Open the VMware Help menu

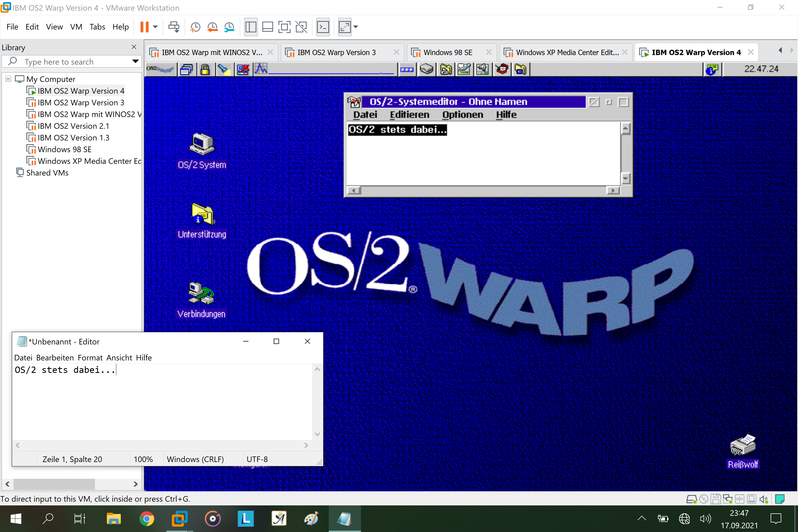(120, 27)
